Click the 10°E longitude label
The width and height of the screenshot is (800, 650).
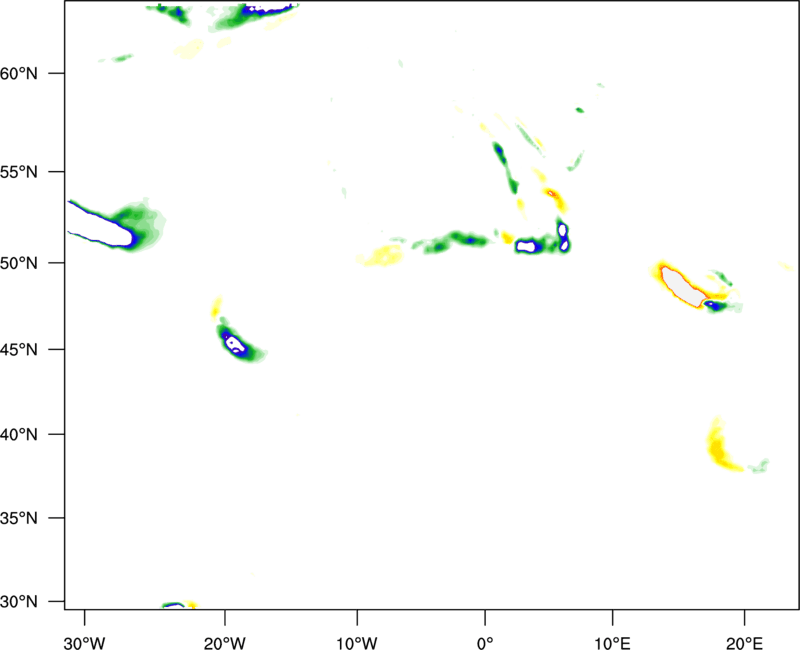[612, 643]
